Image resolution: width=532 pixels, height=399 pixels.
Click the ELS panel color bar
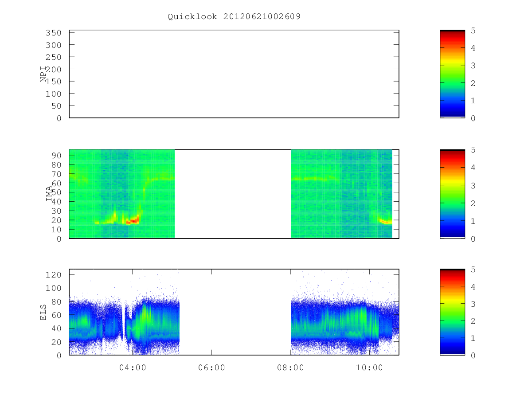pos(452,312)
